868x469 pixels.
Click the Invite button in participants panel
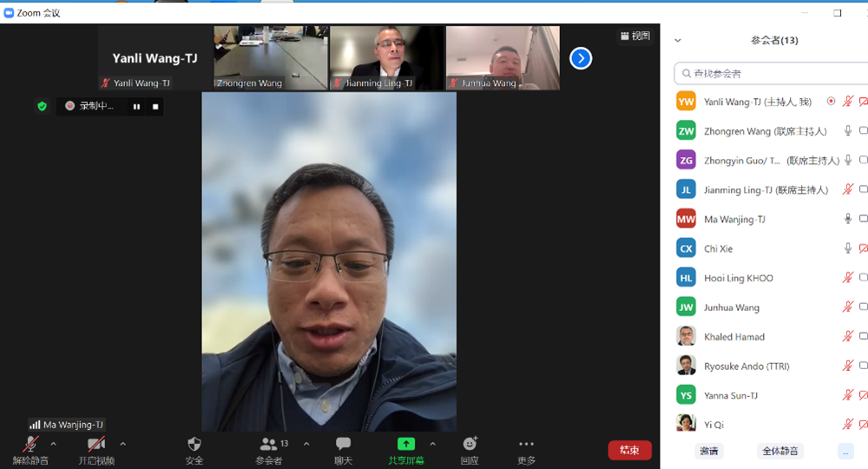pyautogui.click(x=709, y=451)
